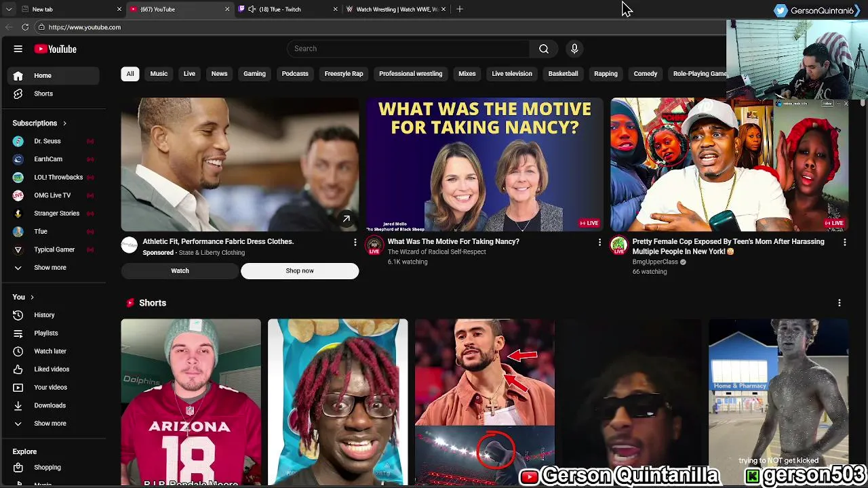Open Playlists in the sidebar

[53, 333]
